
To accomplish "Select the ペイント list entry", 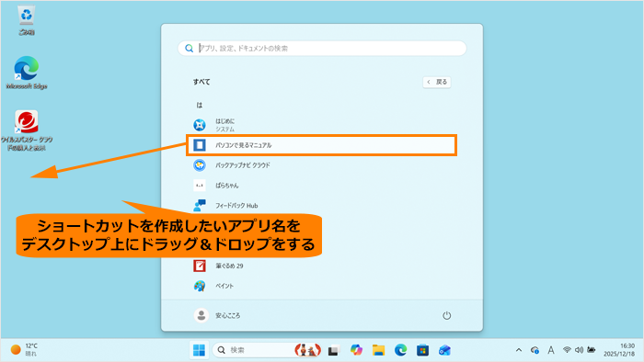I will [x=322, y=286].
